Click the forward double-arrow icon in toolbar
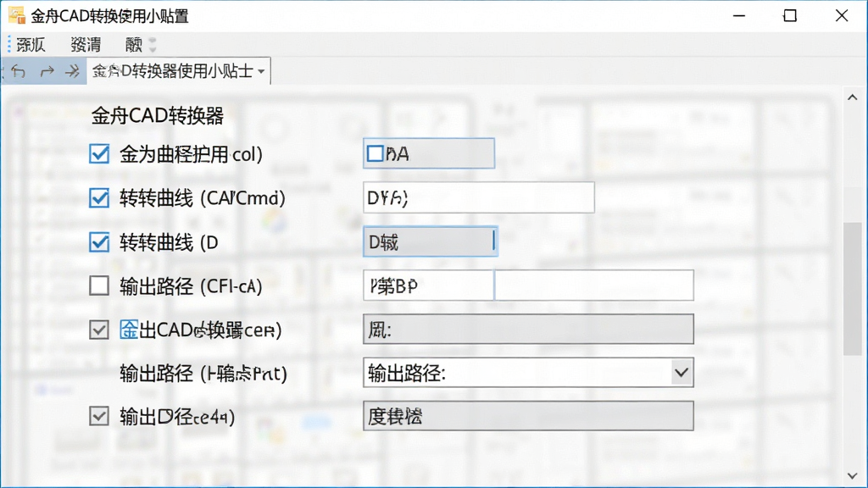 click(72, 71)
